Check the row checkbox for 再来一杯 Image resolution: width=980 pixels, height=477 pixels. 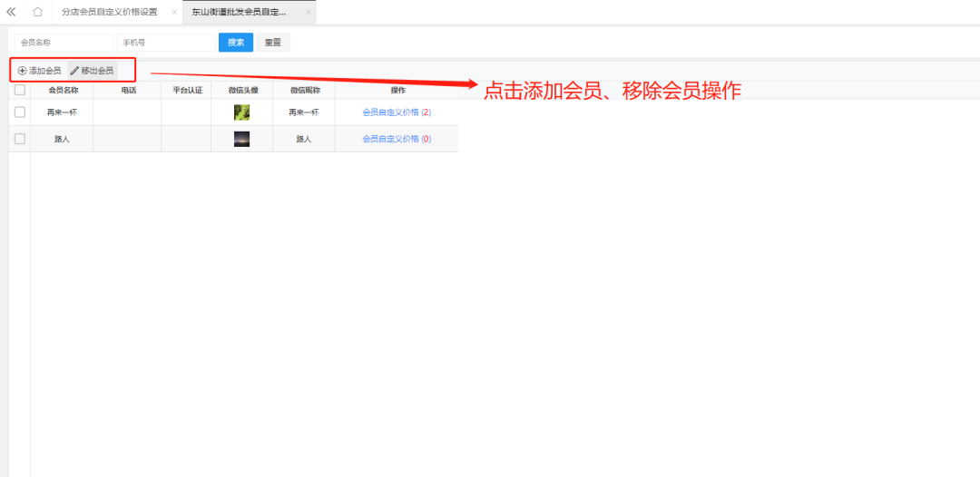pyautogui.click(x=20, y=112)
